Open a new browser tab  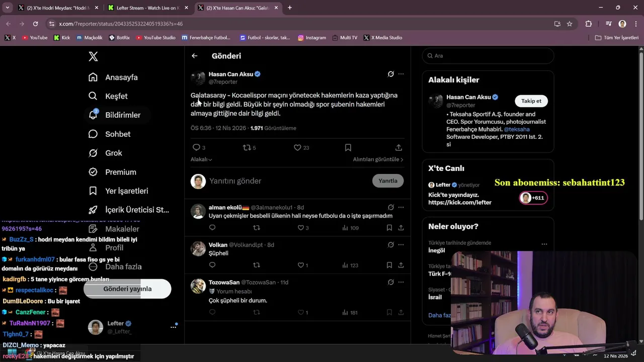290,8
